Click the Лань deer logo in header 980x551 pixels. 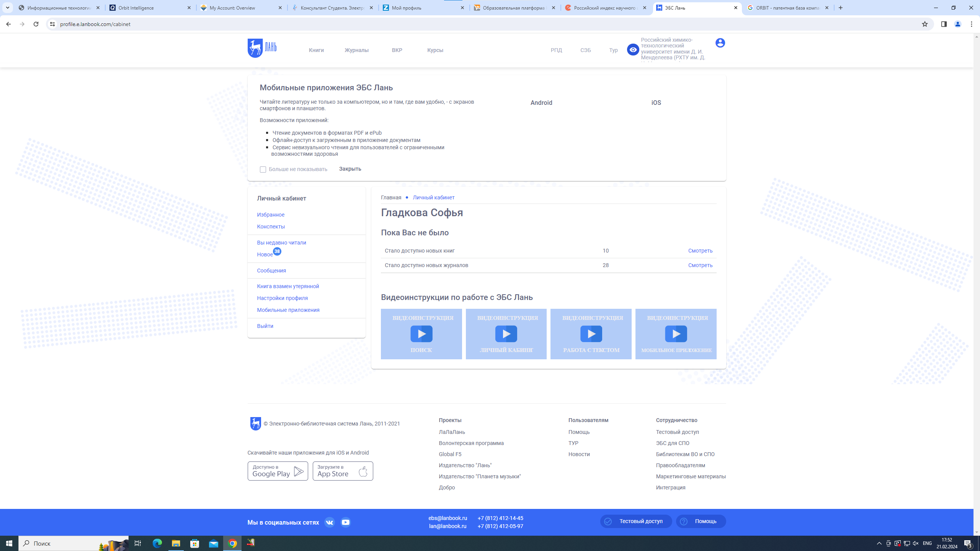[262, 48]
